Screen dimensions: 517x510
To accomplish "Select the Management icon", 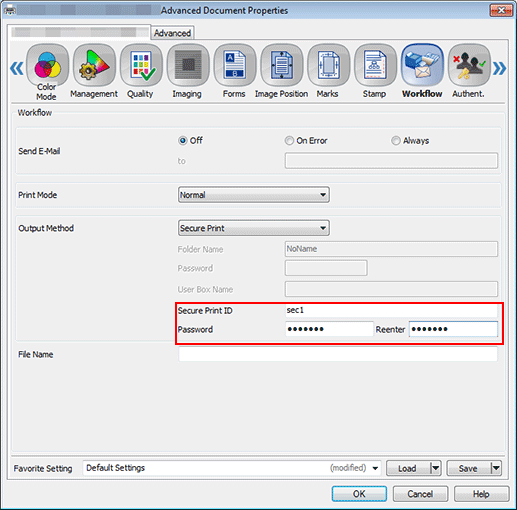I will 94,65.
